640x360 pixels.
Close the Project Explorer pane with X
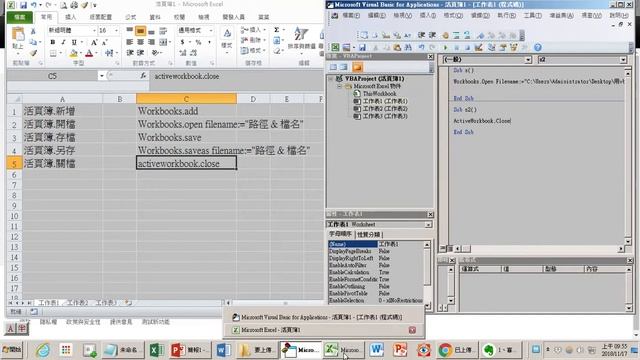pyautogui.click(x=431, y=56)
